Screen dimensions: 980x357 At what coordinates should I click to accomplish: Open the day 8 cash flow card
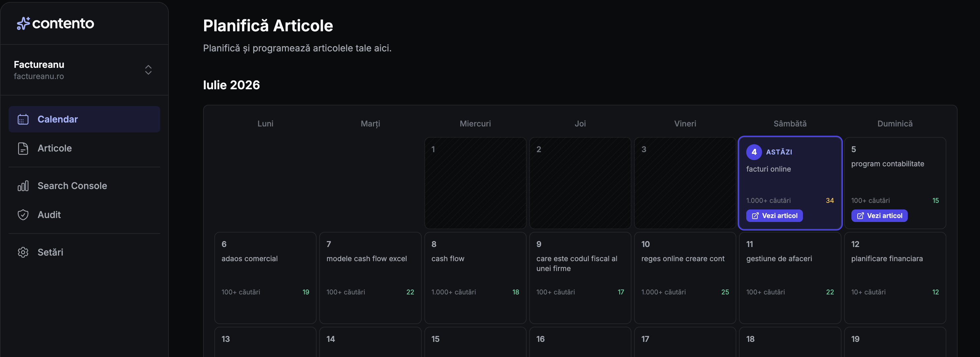click(475, 278)
